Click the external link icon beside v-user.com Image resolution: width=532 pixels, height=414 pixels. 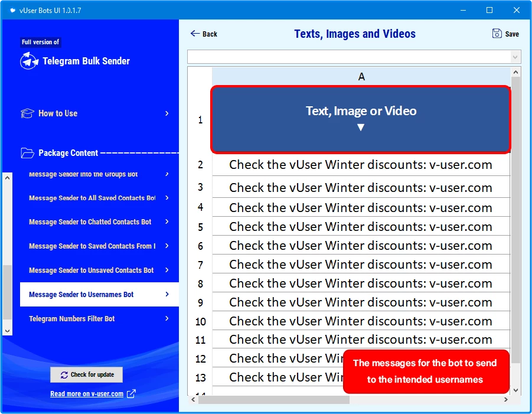131,394
